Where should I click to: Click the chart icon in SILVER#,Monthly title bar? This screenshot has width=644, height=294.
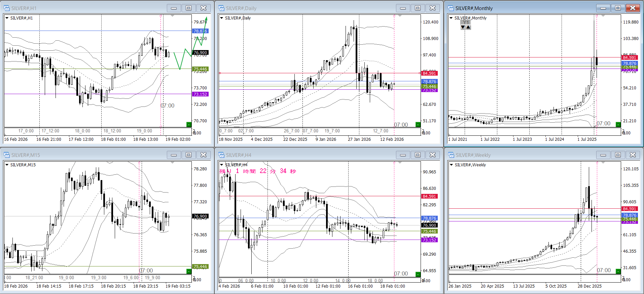(x=451, y=8)
